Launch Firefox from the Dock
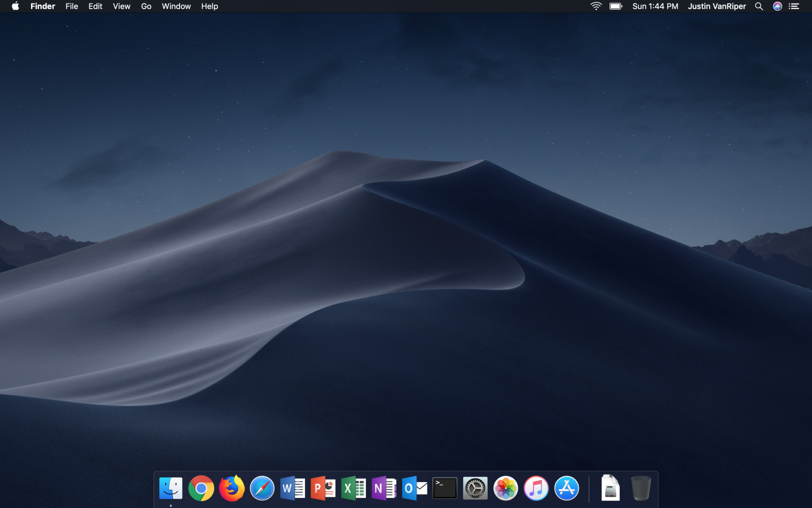The width and height of the screenshot is (812, 508). pyautogui.click(x=231, y=489)
